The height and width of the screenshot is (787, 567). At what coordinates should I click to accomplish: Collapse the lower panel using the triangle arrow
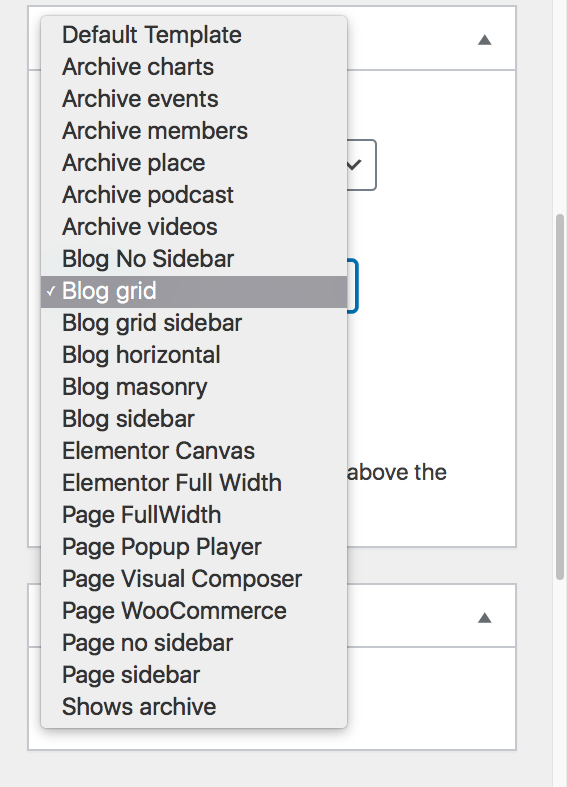pyautogui.click(x=484, y=618)
